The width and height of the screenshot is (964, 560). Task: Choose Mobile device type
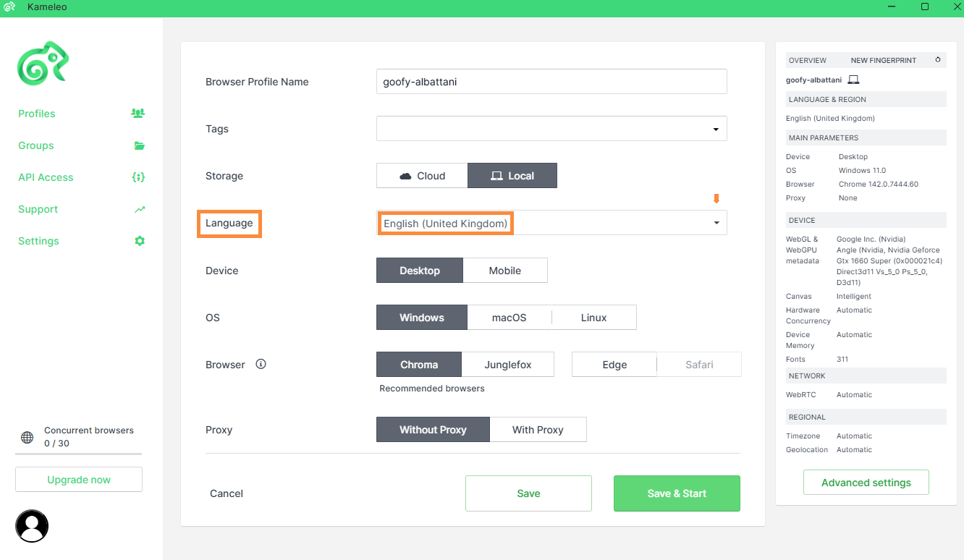pyautogui.click(x=505, y=271)
